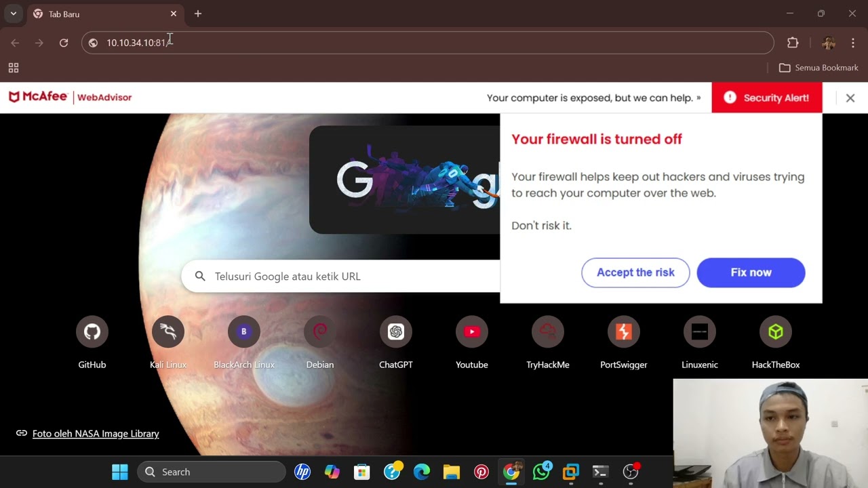Close the Tab Baru tab
This screenshot has height=488, width=868.
click(x=174, y=14)
